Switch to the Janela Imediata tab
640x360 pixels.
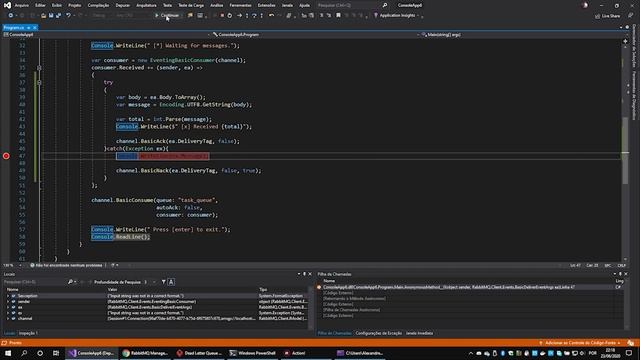coord(419,333)
